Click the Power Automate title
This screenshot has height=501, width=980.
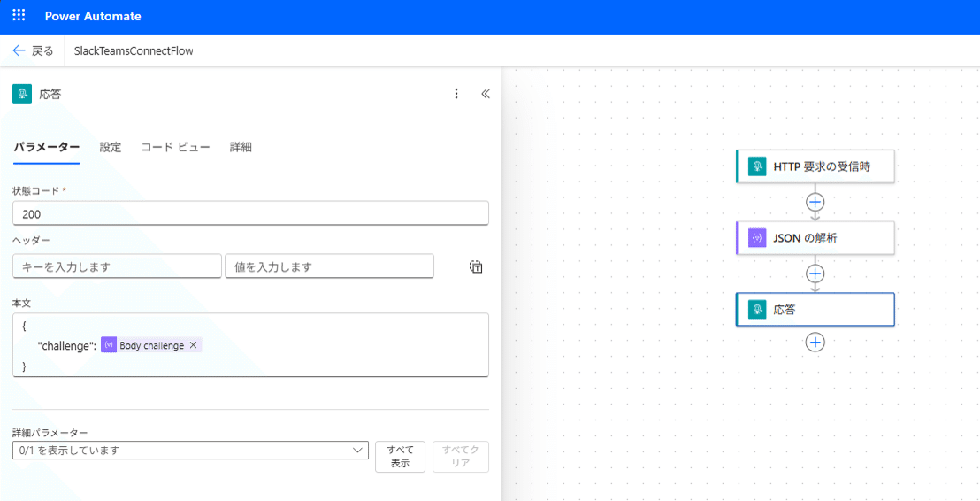click(93, 16)
